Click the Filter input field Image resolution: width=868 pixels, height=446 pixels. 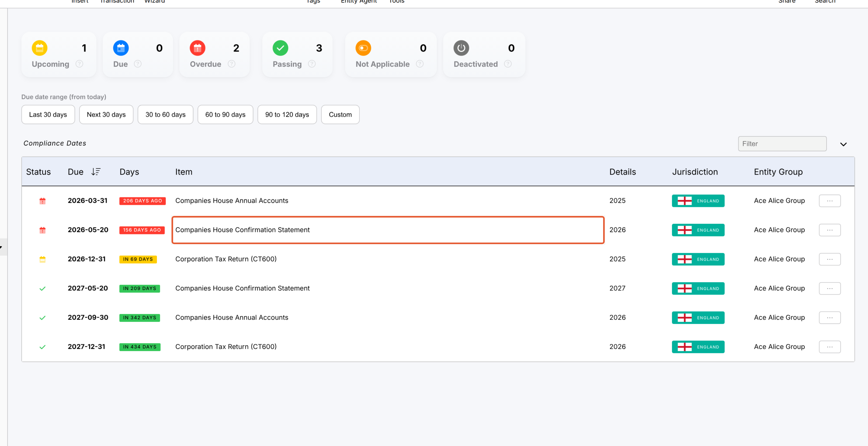point(782,144)
